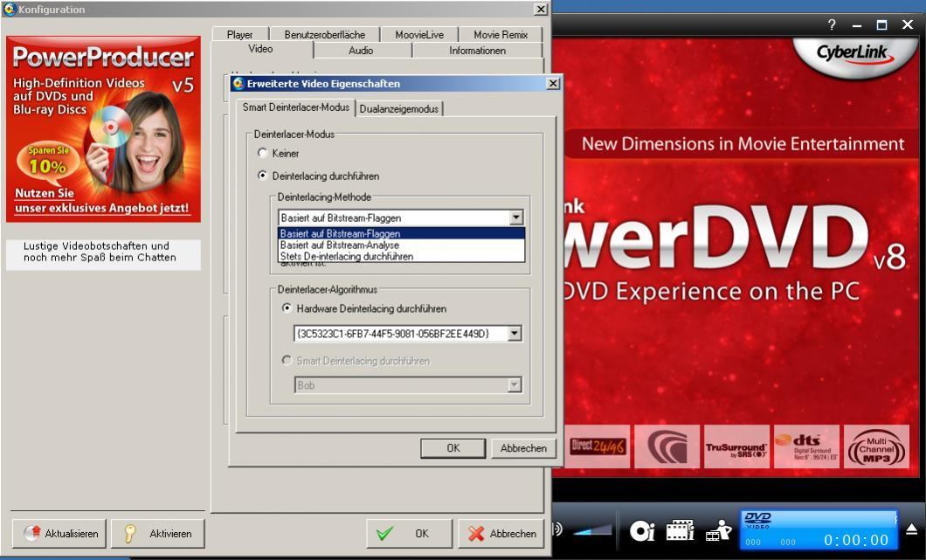Collapse the Deinterlacing-Methode dropdown arrow
Image resolution: width=926 pixels, height=560 pixels.
pyautogui.click(x=516, y=218)
